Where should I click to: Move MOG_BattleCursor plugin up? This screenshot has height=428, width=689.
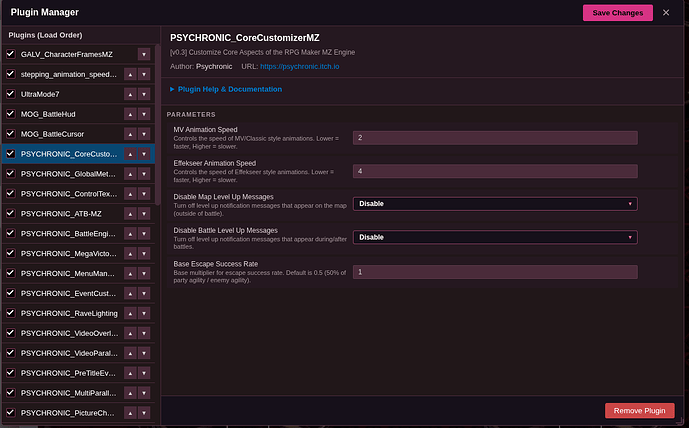tap(130, 134)
